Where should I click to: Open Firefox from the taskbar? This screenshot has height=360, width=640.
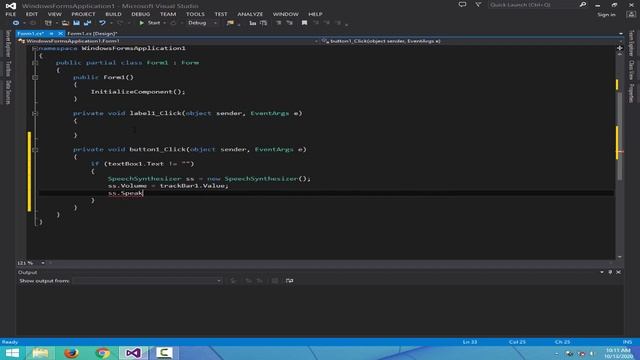tap(71, 353)
